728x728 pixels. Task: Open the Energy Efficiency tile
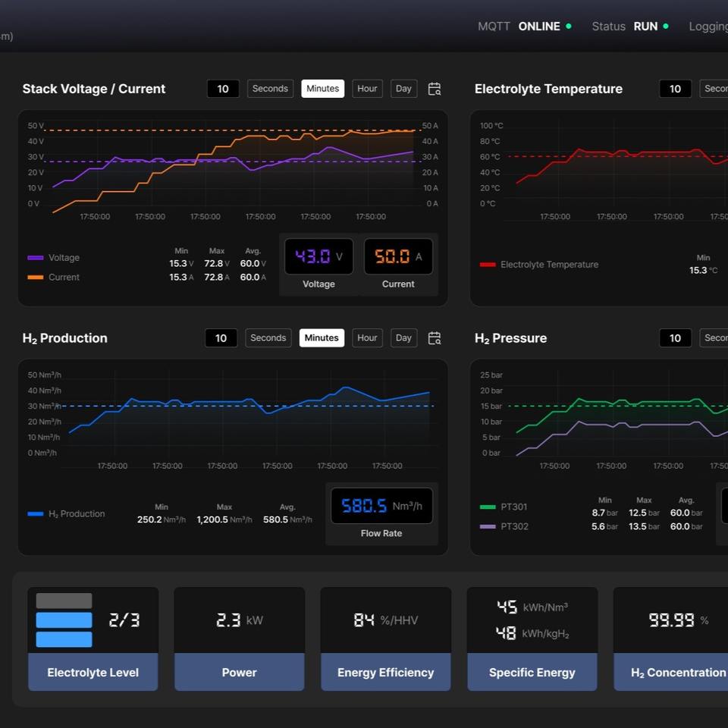click(386, 639)
